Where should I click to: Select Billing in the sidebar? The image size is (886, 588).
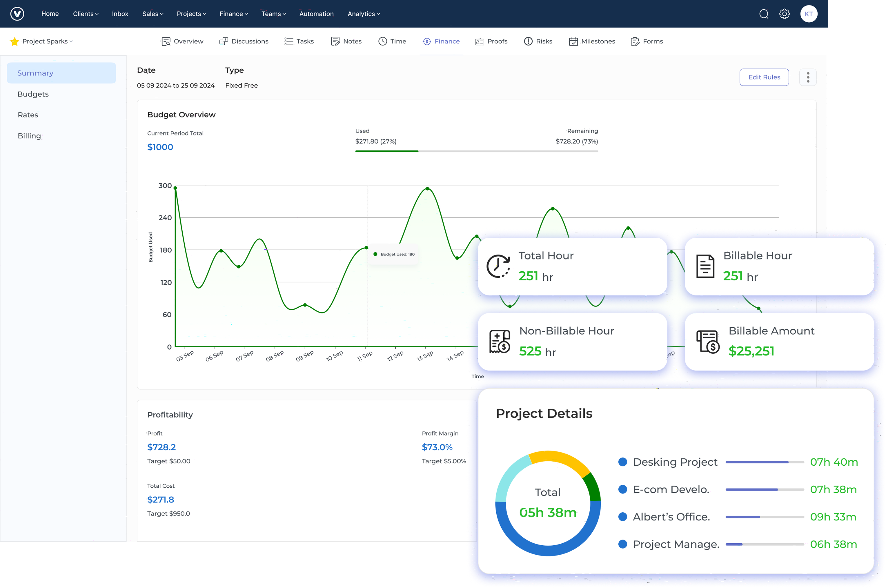point(29,136)
